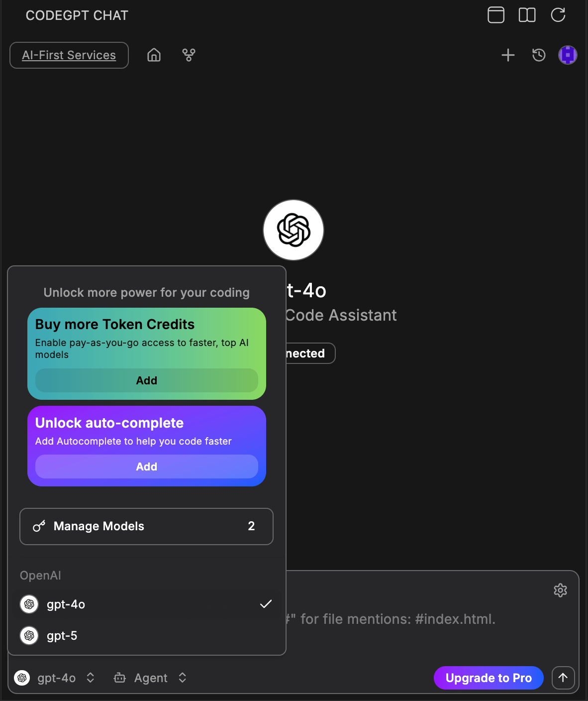The width and height of the screenshot is (588, 701).
Task: Send a message with the arrow button
Action: click(x=563, y=678)
